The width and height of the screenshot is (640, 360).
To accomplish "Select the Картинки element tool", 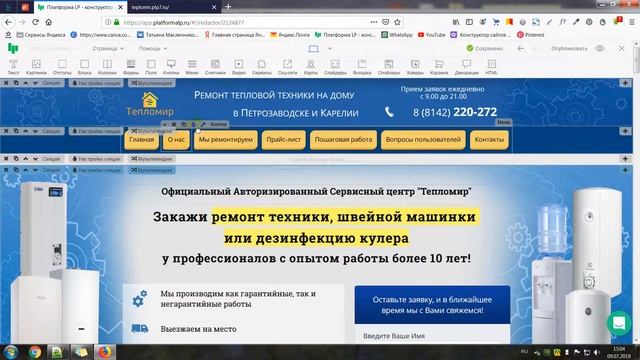I will click(36, 67).
